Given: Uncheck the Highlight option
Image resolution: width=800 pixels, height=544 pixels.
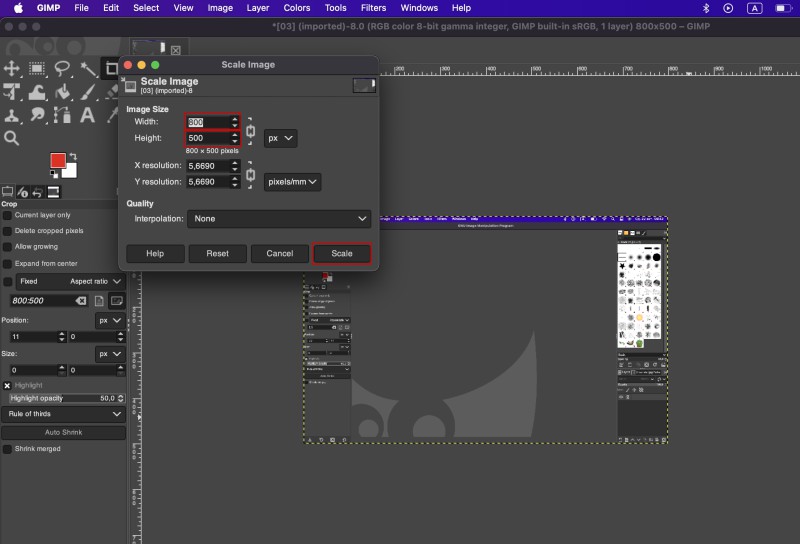Looking at the screenshot, I should point(7,386).
